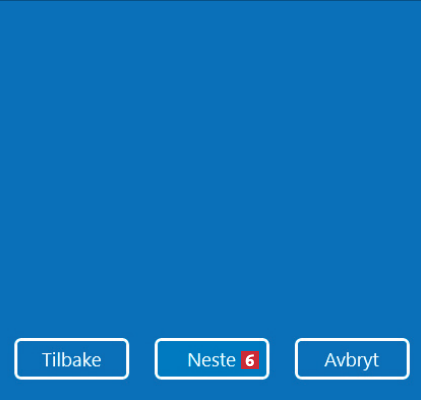Cancel the wizard with Avbryt
Image resolution: width=421 pixels, height=400 pixels.
352,359
